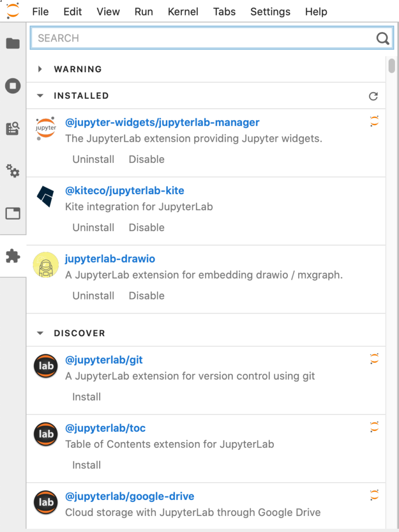
Task: Collapse the Installed section
Action: point(41,96)
